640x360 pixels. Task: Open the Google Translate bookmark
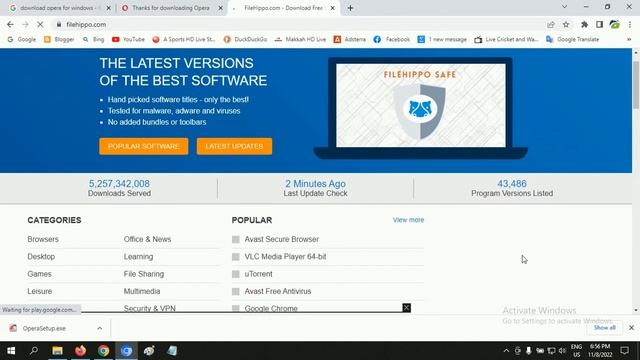[573, 39]
